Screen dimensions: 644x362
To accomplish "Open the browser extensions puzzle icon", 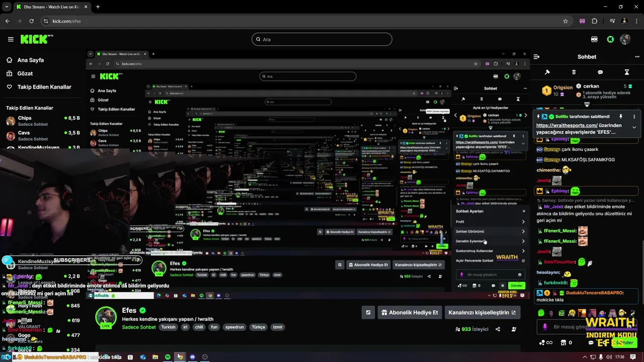I will click(x=595, y=21).
